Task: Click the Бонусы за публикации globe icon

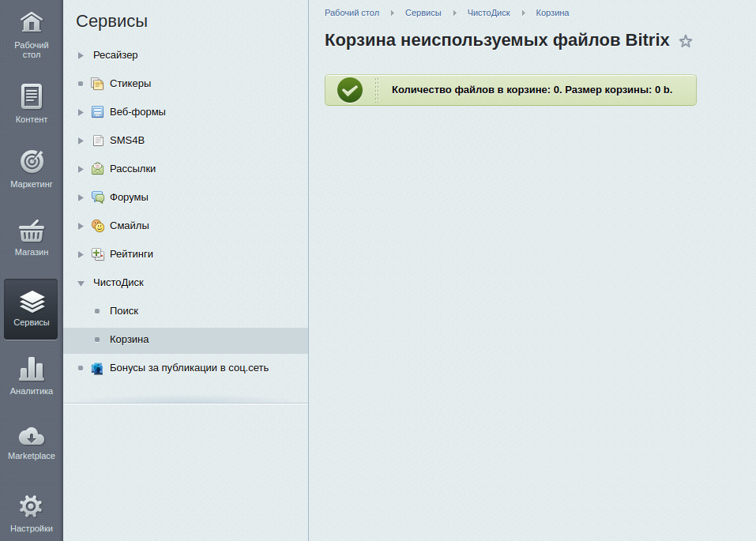Action: (x=96, y=367)
